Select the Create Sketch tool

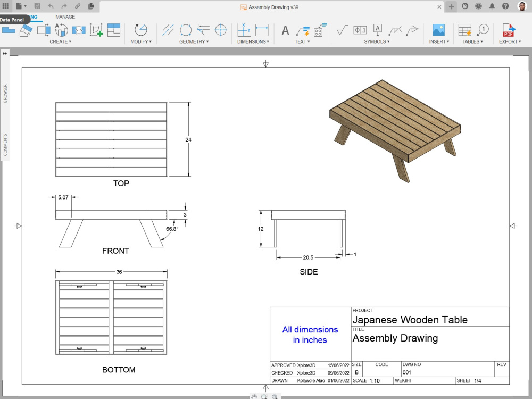[96, 30]
